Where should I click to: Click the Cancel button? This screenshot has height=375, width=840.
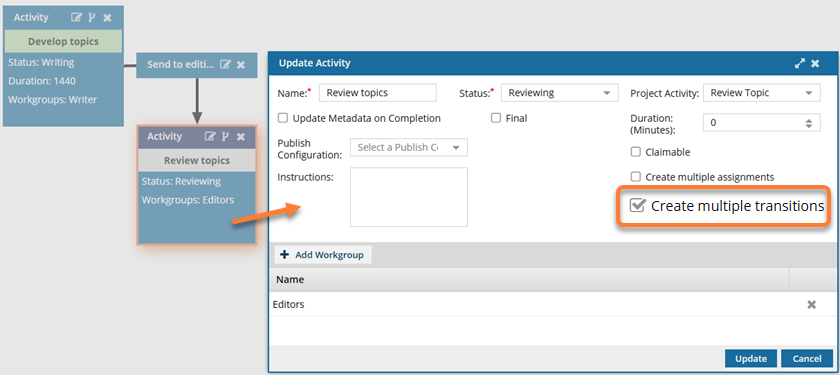tap(807, 358)
